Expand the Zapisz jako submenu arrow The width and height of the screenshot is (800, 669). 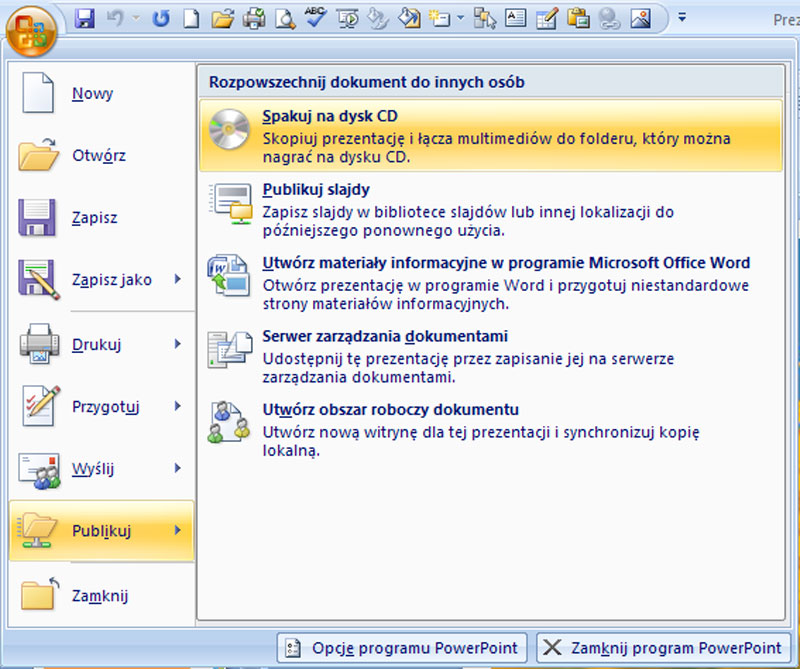(x=178, y=279)
